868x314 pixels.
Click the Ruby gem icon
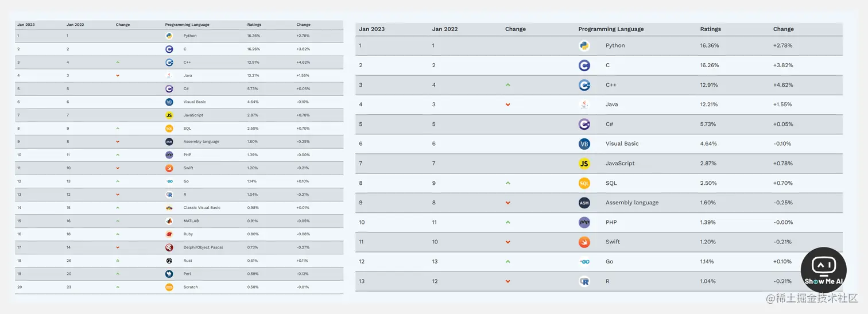pyautogui.click(x=169, y=234)
